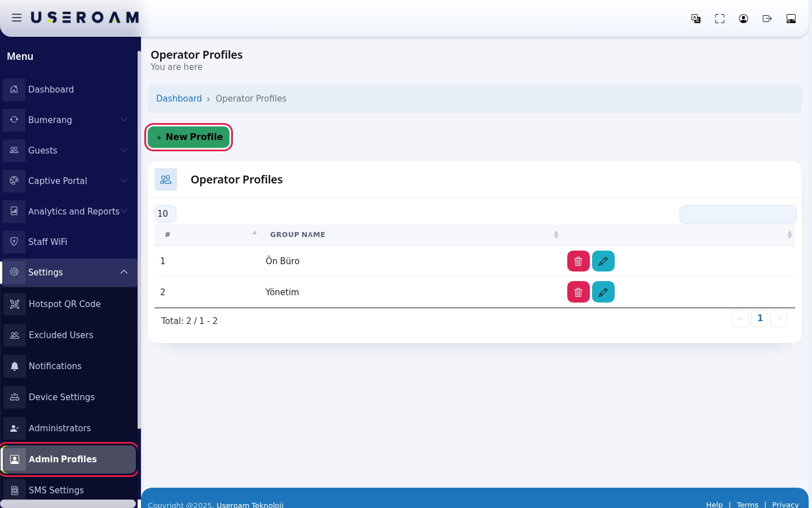This screenshot has width=812, height=508.
Task: Open Useroam Teknoloji footer link
Action: (x=250, y=505)
